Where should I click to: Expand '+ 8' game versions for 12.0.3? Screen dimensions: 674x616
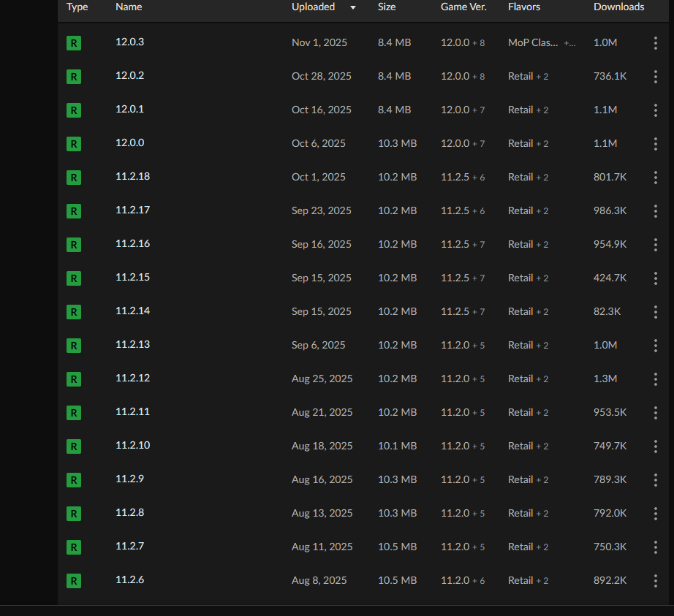478,43
